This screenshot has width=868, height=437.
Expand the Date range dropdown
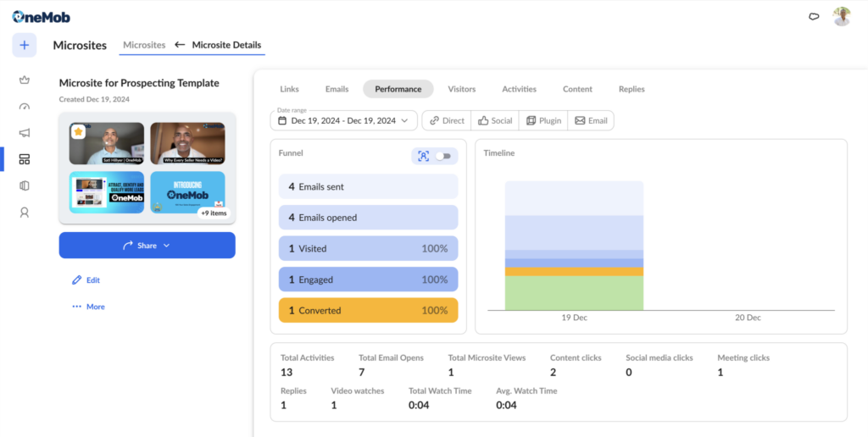(x=343, y=120)
